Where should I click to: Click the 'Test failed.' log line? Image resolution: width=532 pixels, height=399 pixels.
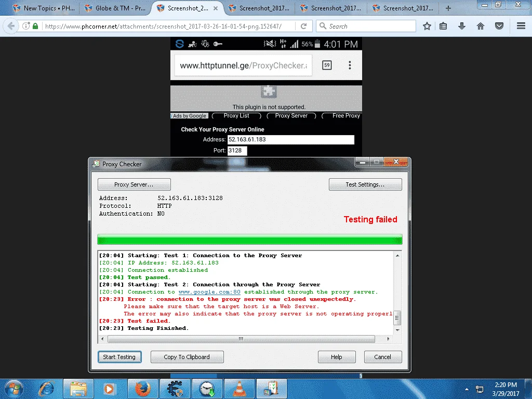pyautogui.click(x=149, y=321)
